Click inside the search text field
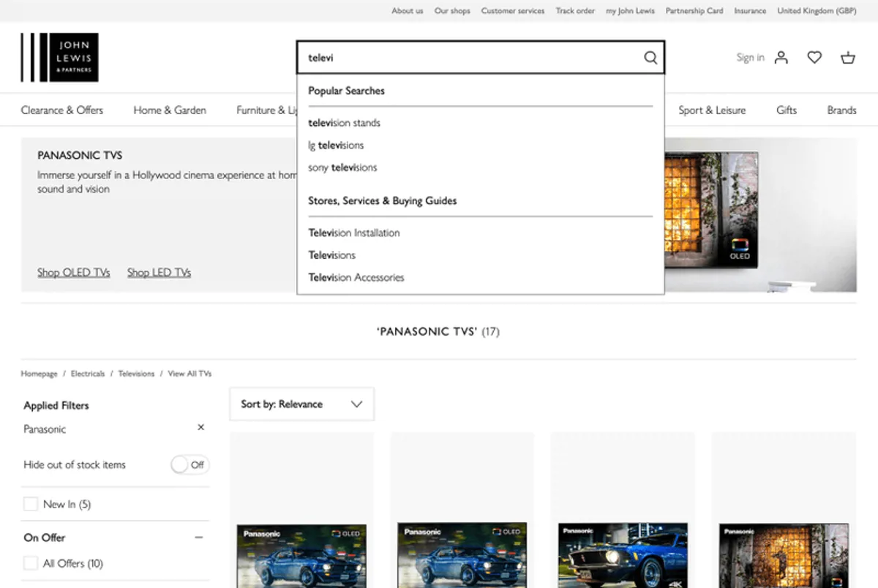878x588 pixels. 468,58
